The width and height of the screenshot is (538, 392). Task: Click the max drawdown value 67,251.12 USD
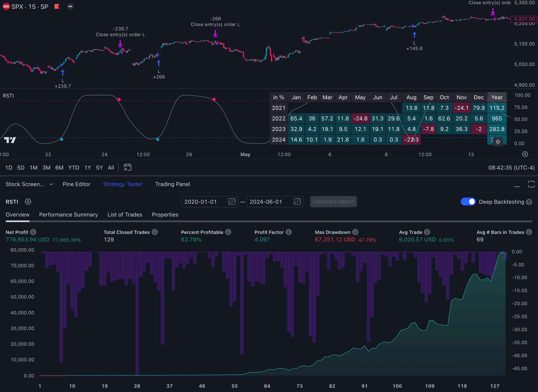coord(335,239)
